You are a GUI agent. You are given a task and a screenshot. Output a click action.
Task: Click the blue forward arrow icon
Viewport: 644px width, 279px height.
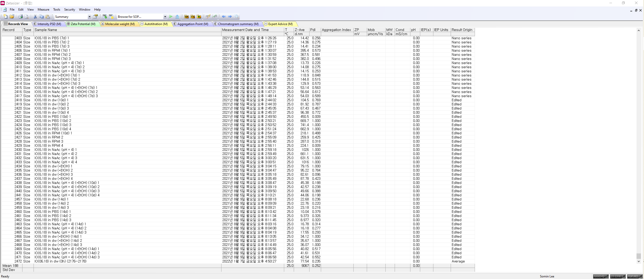230,17
